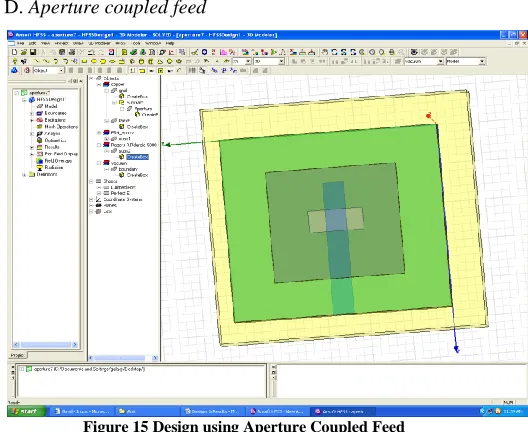Select the Draw Ellipse tool
This screenshot has width=528, height=432.
112,61
